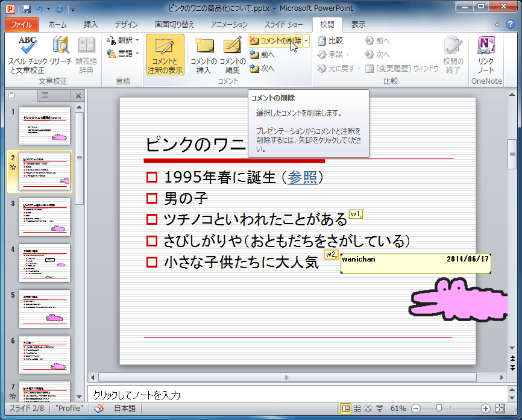Expand the コメントの削除 dropdown arrow

[306, 40]
